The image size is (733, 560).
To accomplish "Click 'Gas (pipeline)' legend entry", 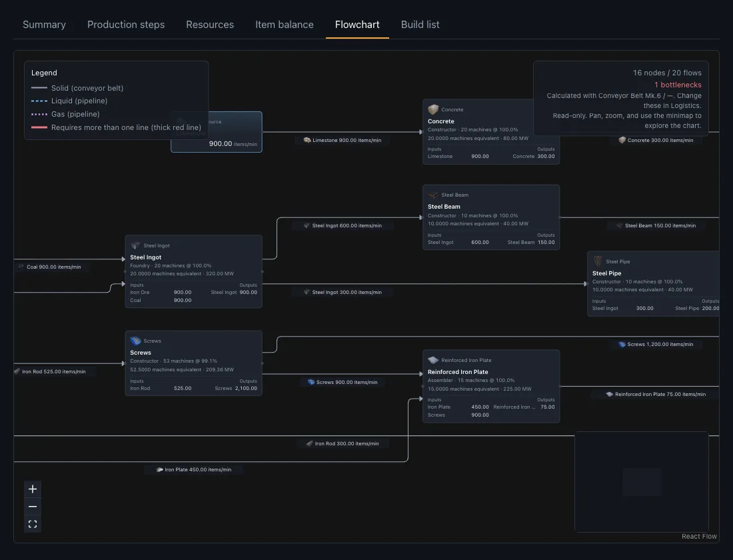I will click(x=75, y=114).
